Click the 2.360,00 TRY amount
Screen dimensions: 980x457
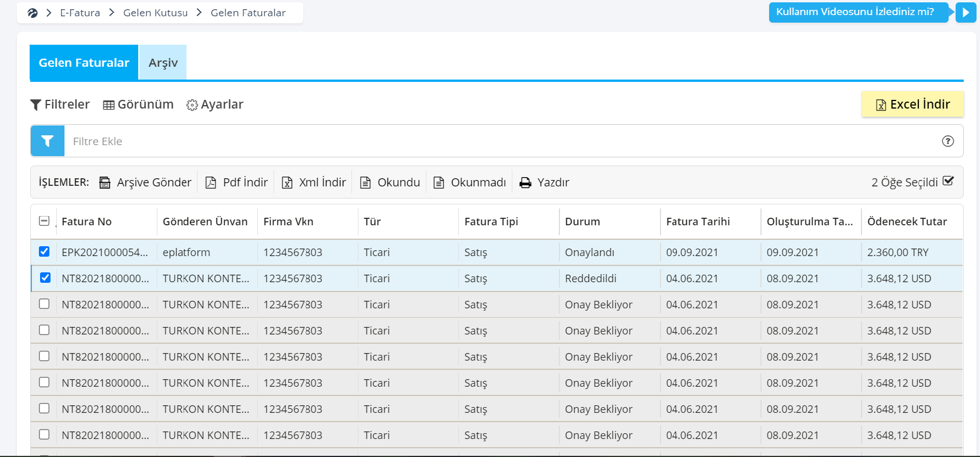click(x=898, y=253)
